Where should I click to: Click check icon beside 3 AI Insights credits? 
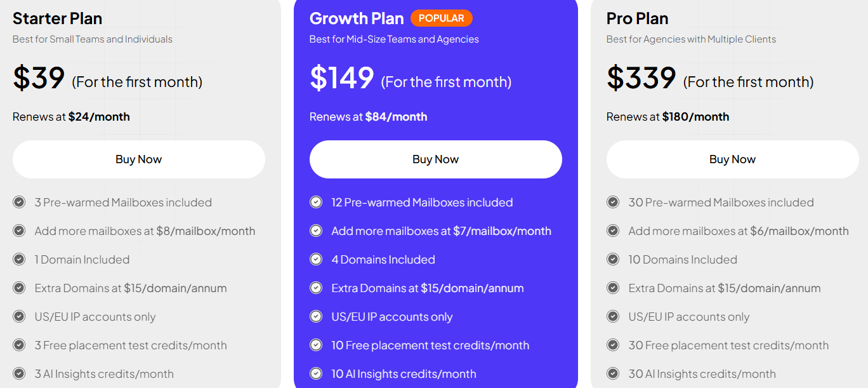19,373
